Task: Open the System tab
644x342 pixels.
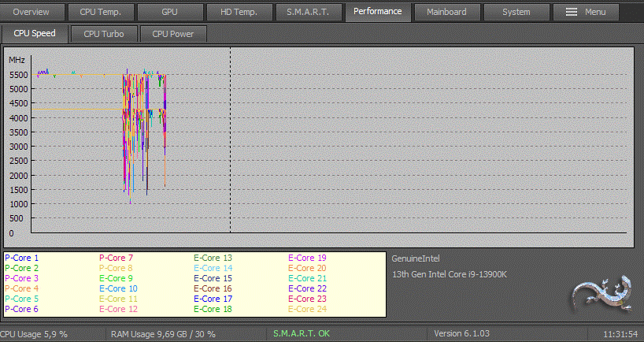Action: [x=516, y=12]
